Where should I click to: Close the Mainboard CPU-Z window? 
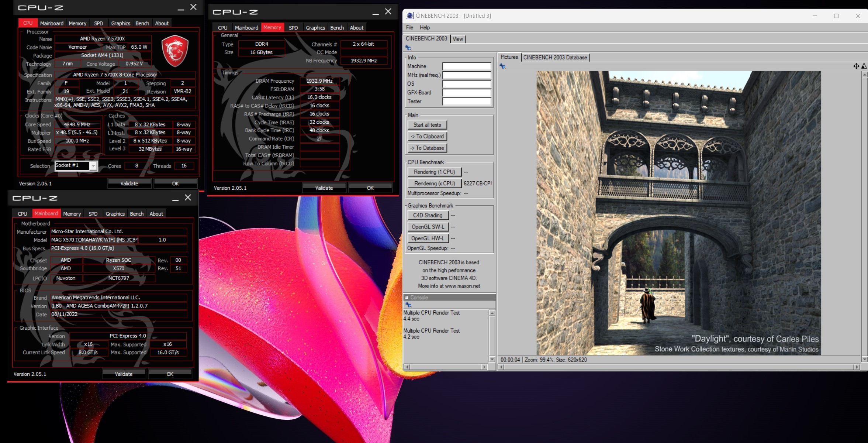(x=188, y=198)
